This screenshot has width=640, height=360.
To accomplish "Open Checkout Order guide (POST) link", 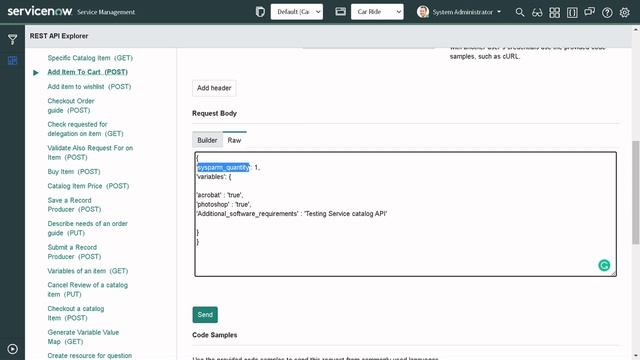I will click(71, 106).
